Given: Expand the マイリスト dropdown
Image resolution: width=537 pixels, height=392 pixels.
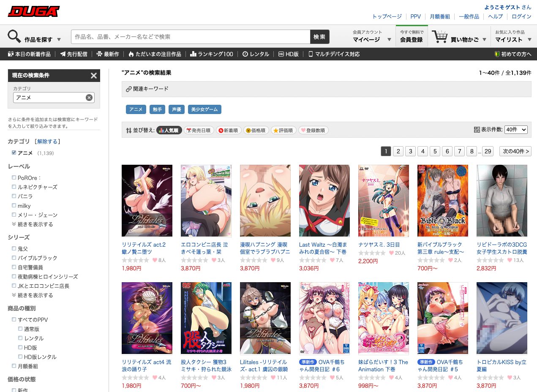Looking at the screenshot, I should point(513,37).
